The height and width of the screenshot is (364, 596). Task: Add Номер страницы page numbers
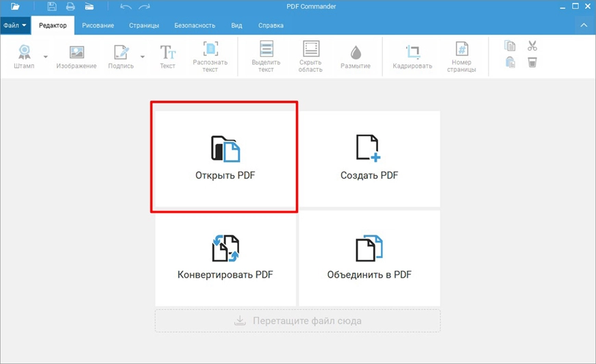[462, 57]
